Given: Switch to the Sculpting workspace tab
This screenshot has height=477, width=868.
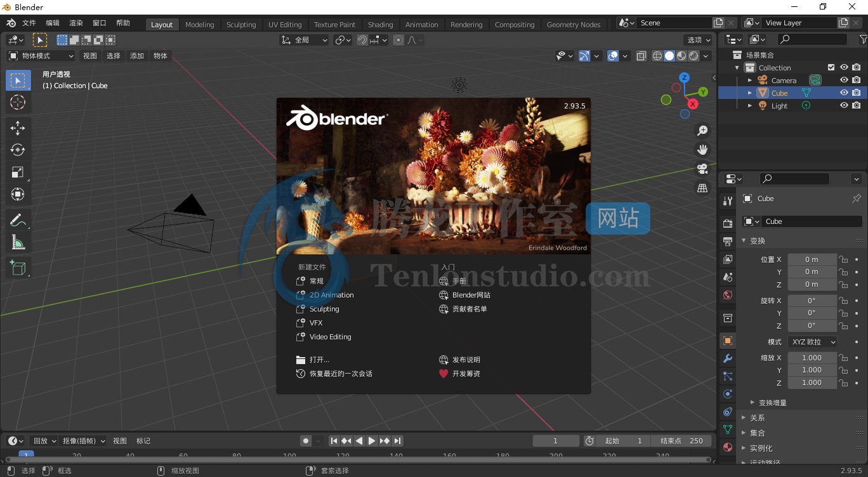Looking at the screenshot, I should (241, 25).
